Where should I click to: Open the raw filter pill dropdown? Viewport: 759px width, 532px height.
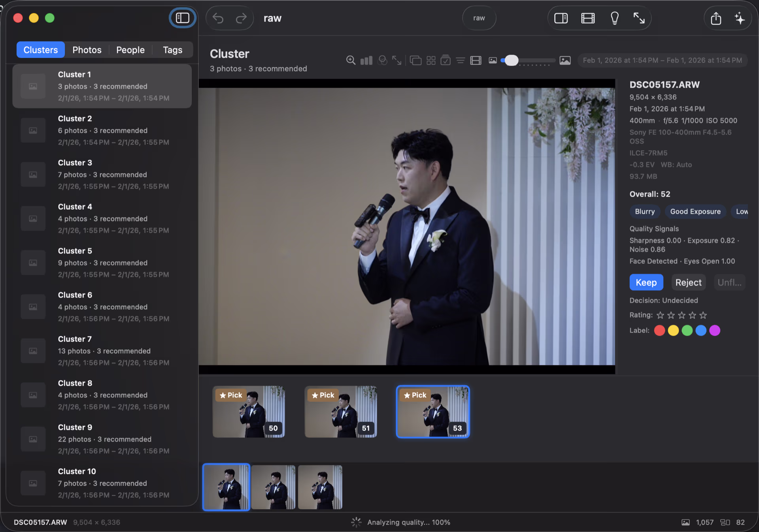479,18
